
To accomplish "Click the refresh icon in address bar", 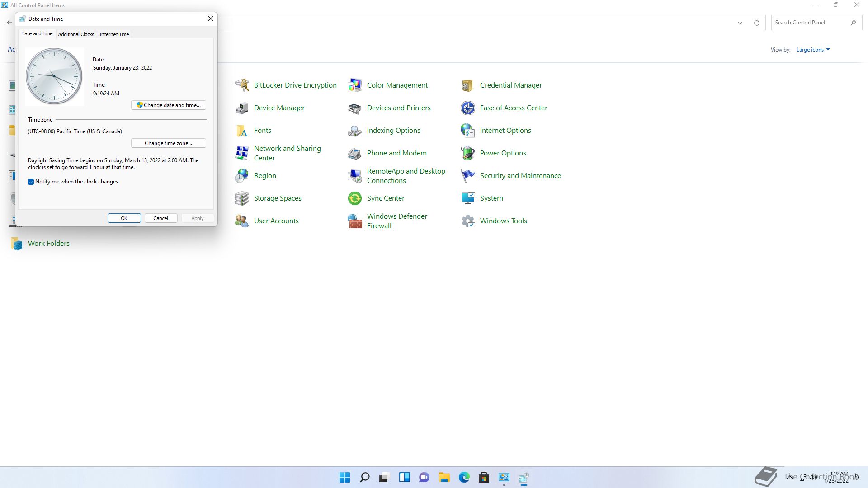I will coord(756,23).
